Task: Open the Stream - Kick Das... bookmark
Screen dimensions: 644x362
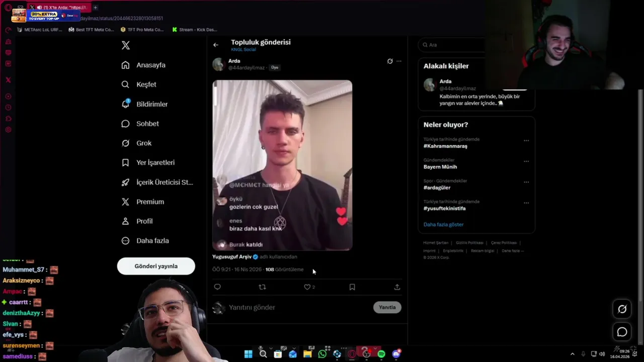Action: pos(194,30)
